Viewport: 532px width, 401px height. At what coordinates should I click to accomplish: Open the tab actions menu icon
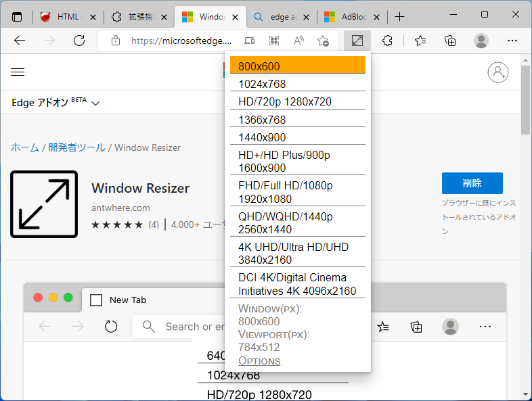click(x=17, y=17)
